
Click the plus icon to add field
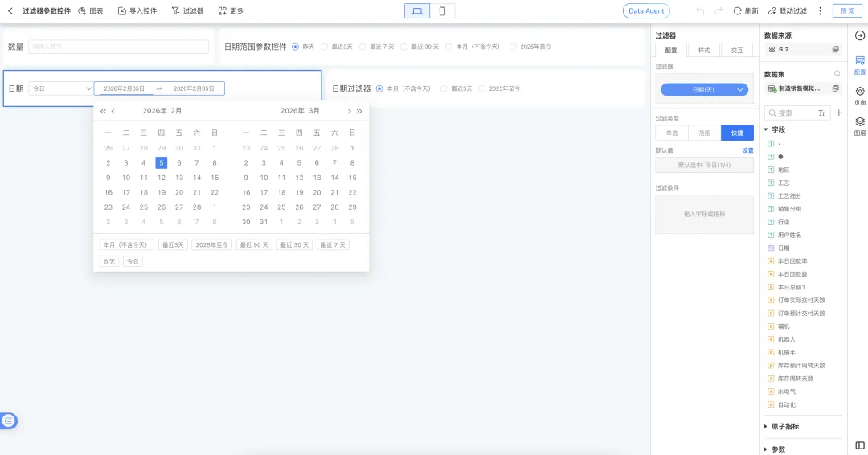(838, 113)
